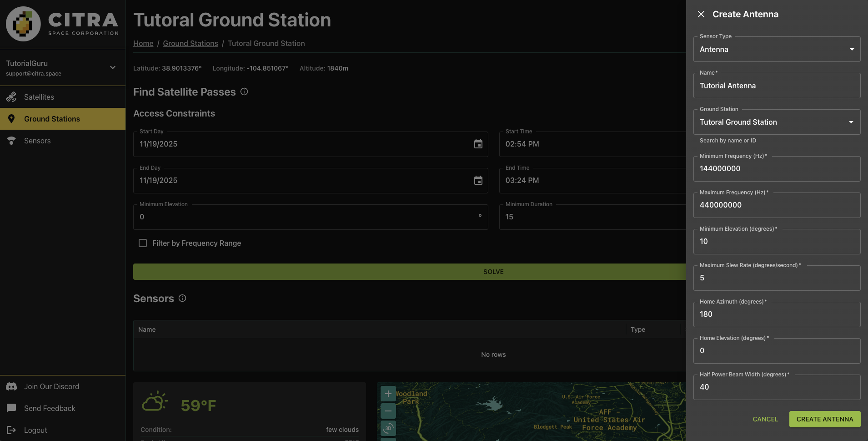Click info icon beside Sensors heading
868x441 pixels.
pos(182,298)
